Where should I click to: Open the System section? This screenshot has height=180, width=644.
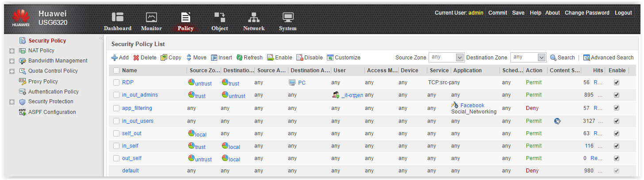(287, 21)
